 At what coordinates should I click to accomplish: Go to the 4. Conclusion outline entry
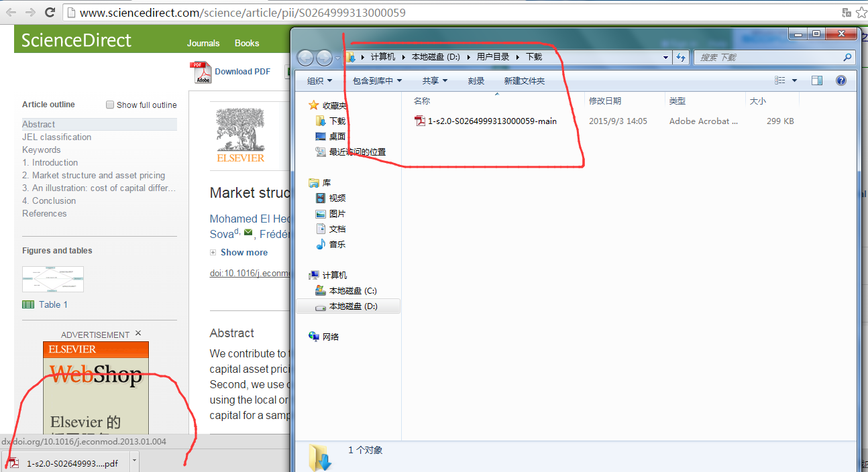(x=49, y=200)
